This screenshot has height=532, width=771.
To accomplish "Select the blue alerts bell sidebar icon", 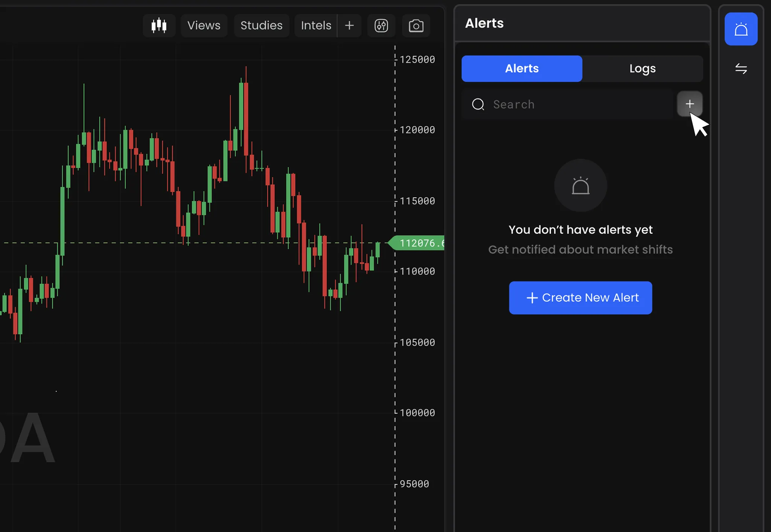I will click(741, 29).
